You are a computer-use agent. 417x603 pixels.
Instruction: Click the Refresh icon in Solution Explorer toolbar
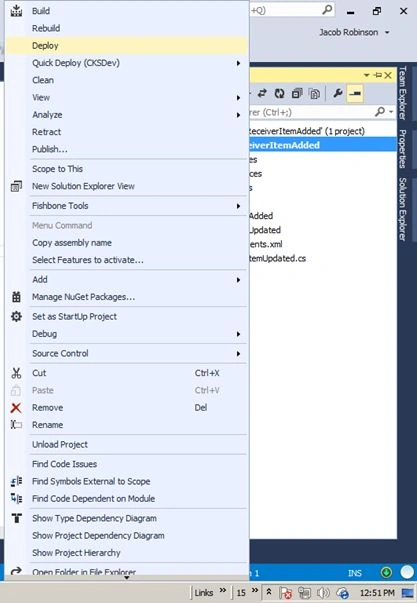pos(280,93)
